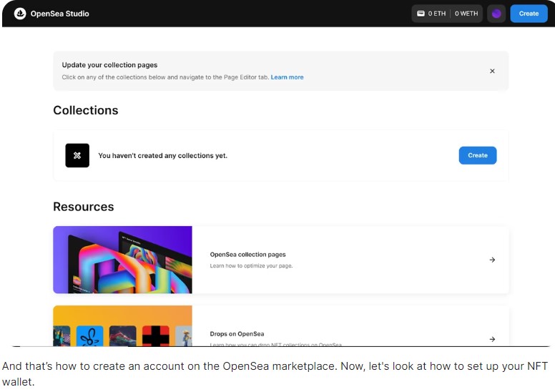Open the OpenSea collection pages thumbnail image
555x392 pixels.
(122, 260)
